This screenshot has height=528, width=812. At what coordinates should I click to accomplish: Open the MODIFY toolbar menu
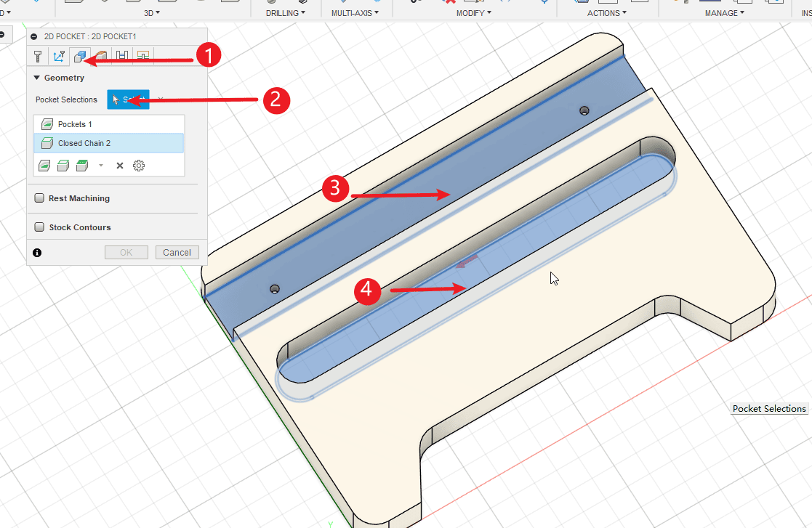coord(473,13)
